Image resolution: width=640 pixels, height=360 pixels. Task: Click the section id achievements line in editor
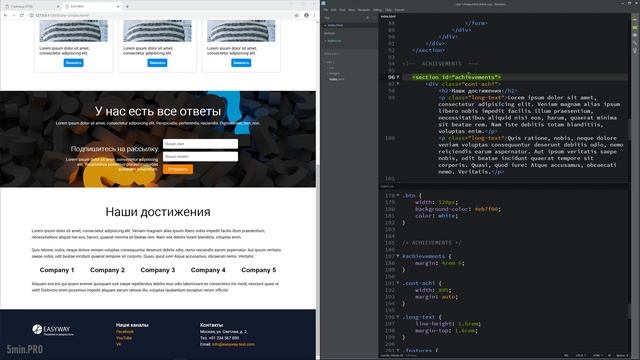[x=456, y=77]
